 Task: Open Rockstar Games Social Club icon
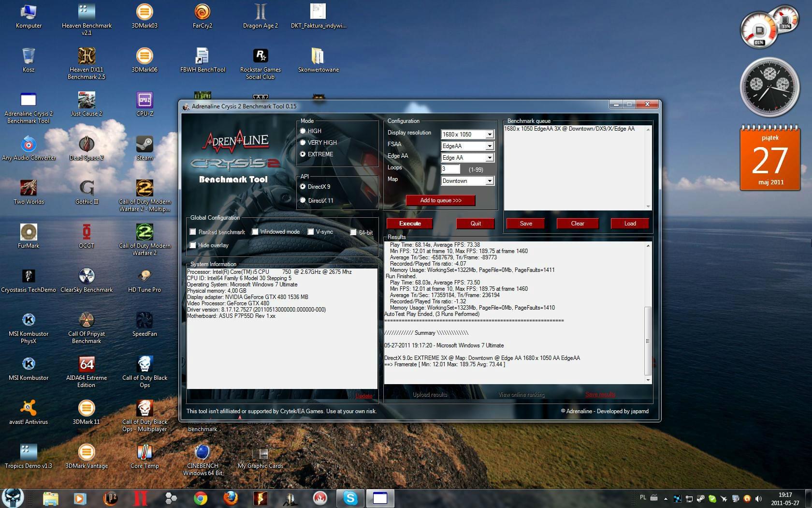[260, 63]
